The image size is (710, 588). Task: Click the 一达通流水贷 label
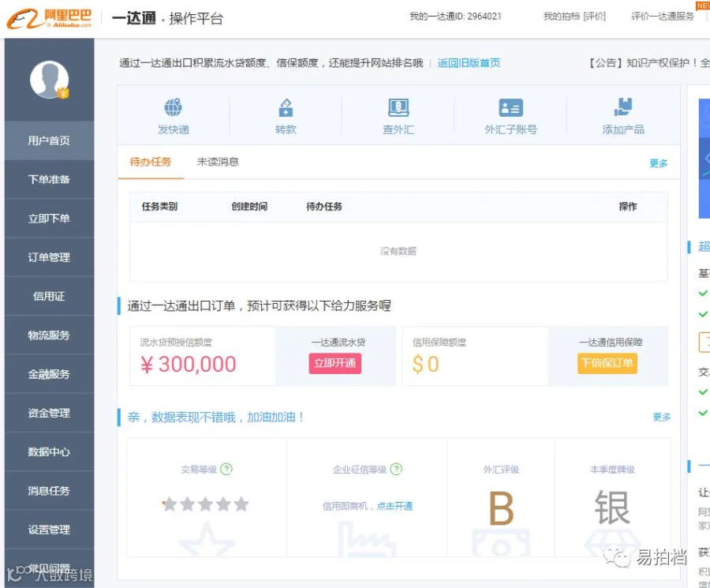click(338, 343)
